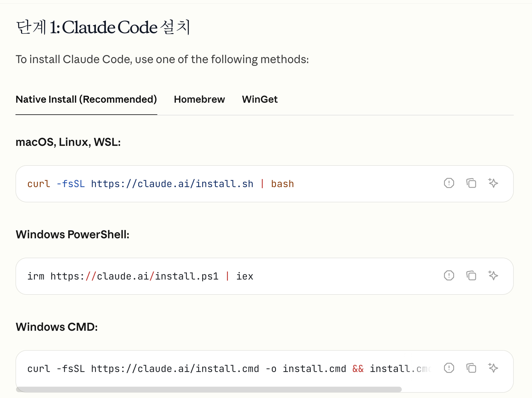Switch to the Homebrew tab
532x398 pixels.
(199, 99)
